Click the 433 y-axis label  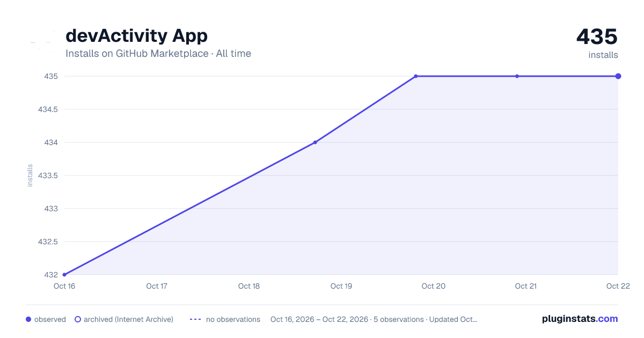point(52,209)
